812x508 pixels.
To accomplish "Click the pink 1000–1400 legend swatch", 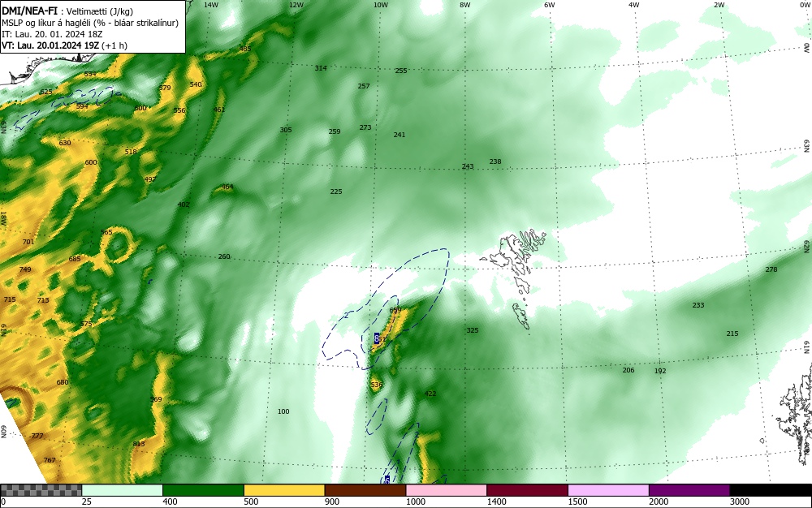I will tap(447, 490).
